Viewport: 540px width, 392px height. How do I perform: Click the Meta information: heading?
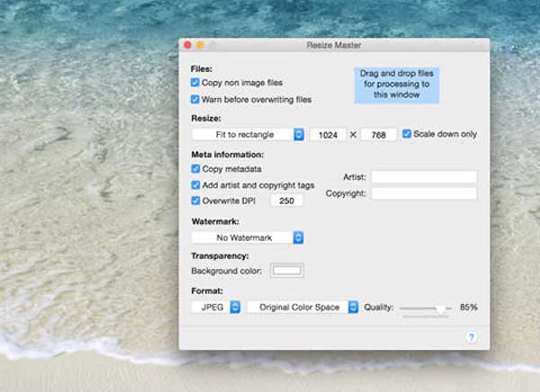228,155
